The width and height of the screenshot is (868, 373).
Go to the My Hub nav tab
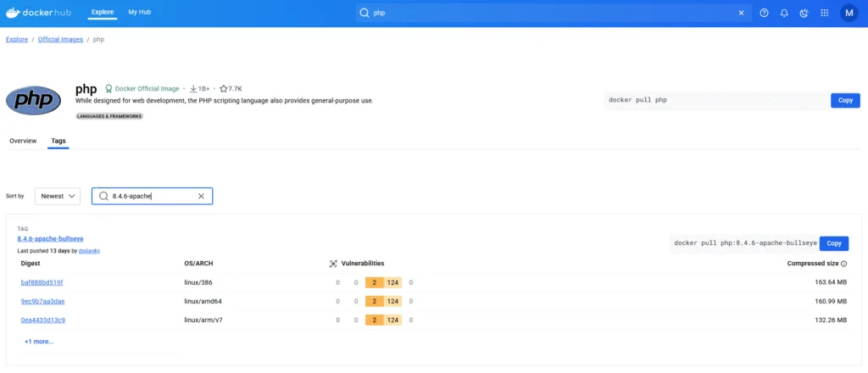[140, 12]
